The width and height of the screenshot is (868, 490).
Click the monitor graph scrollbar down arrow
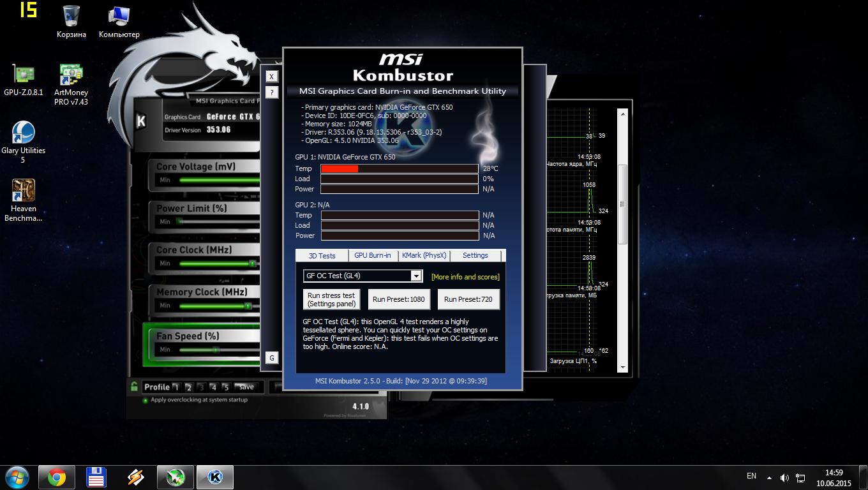click(622, 367)
